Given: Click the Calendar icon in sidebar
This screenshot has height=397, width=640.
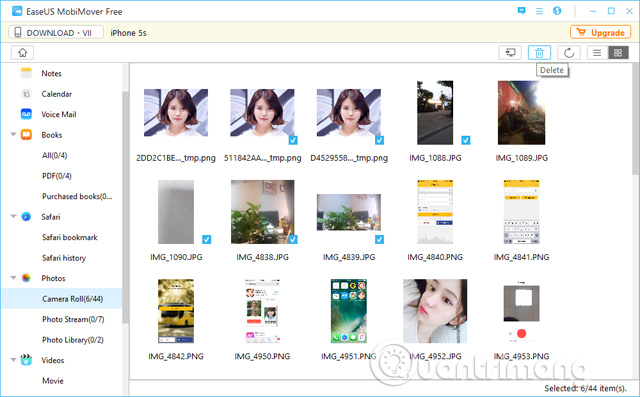Looking at the screenshot, I should pyautogui.click(x=26, y=94).
